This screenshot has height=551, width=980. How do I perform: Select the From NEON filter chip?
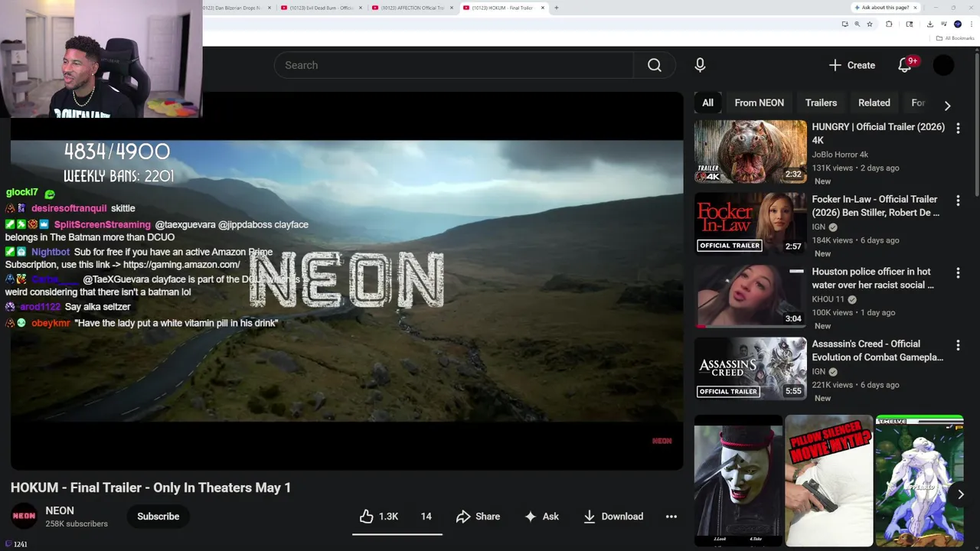tap(759, 103)
